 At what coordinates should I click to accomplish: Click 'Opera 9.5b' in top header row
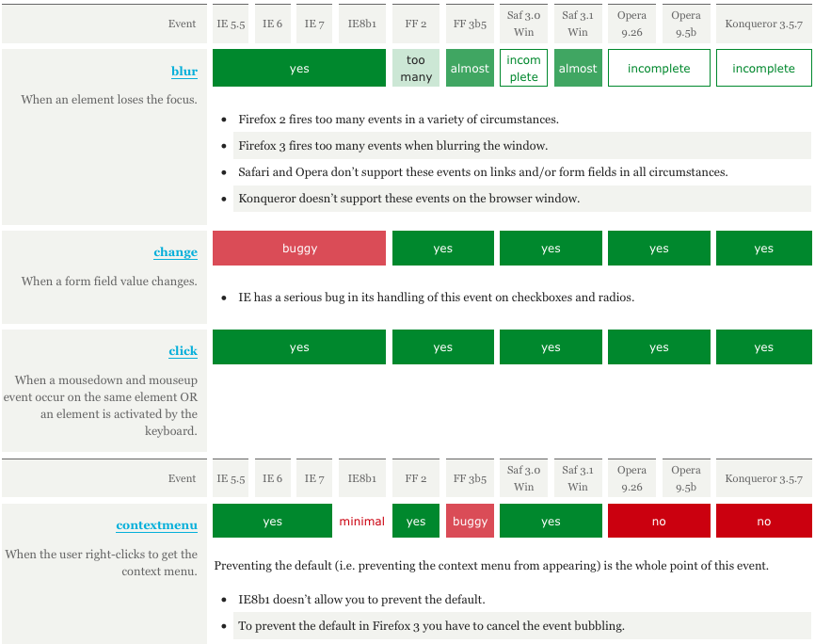tap(685, 24)
